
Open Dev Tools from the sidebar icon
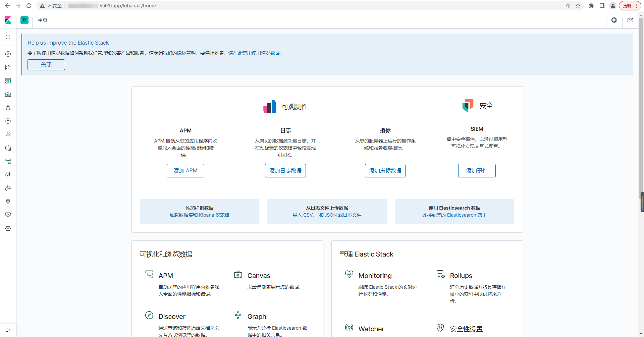tap(8, 202)
